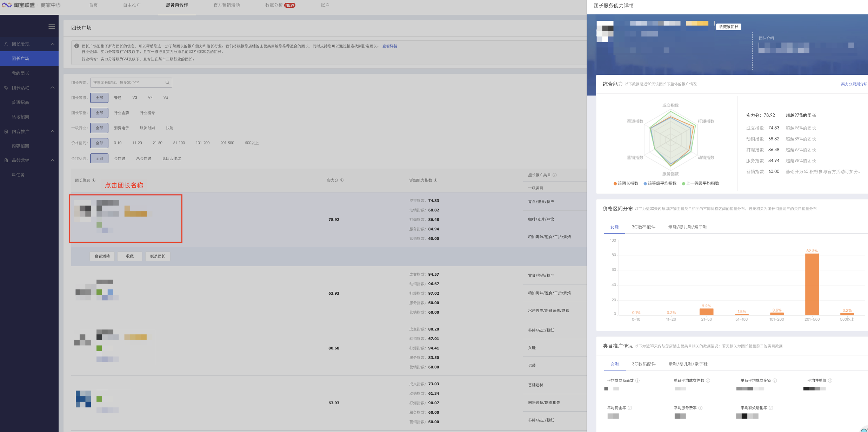Click the 收藏该团长 button
The height and width of the screenshot is (432, 868).
729,27
